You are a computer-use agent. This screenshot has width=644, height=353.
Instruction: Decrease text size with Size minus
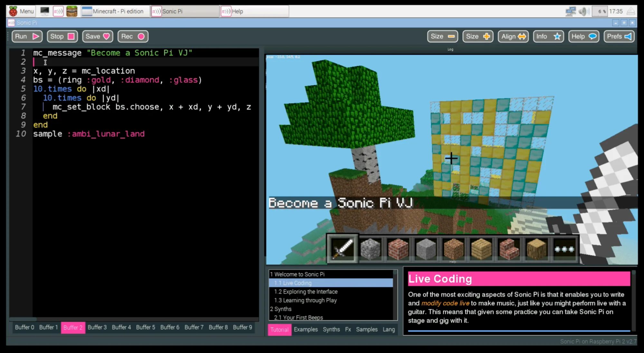click(x=442, y=36)
